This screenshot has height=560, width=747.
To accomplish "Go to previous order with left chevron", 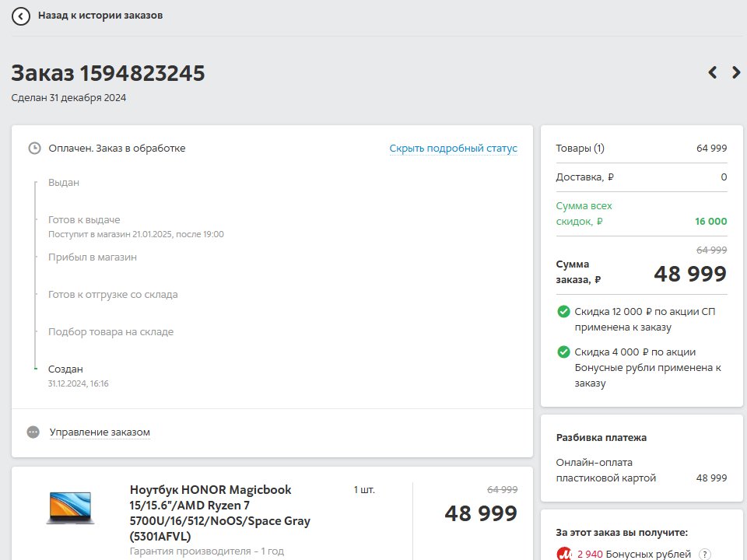I will (x=712, y=72).
